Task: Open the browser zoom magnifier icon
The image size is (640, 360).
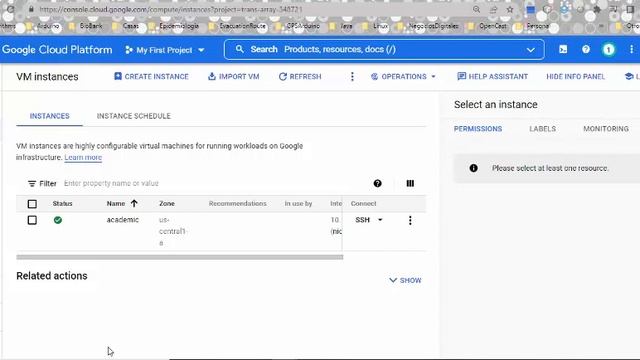Action: pyautogui.click(x=476, y=9)
